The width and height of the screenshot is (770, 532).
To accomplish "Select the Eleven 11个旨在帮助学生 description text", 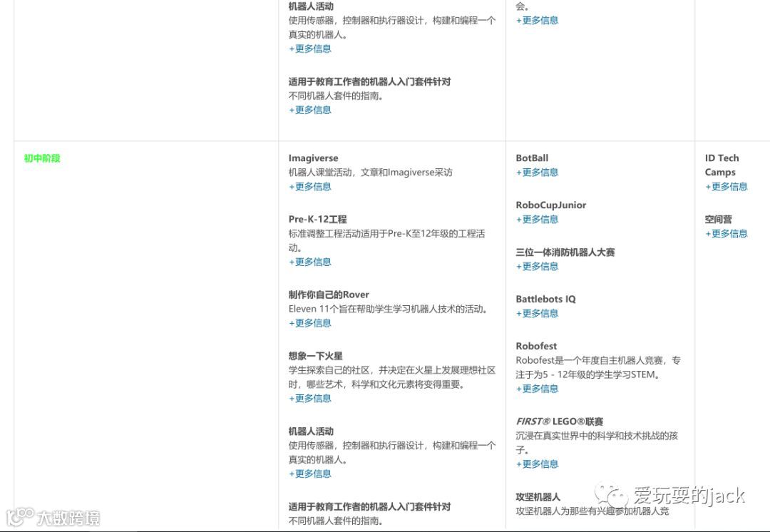I will (x=388, y=309).
